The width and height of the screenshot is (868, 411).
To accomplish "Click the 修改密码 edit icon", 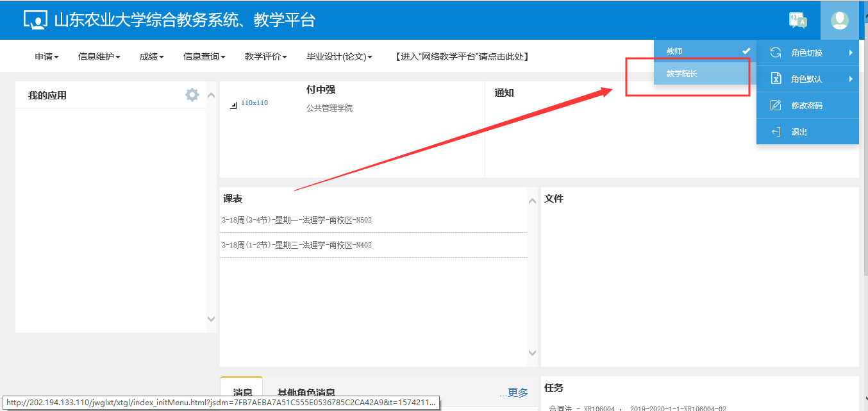I will pyautogui.click(x=776, y=105).
